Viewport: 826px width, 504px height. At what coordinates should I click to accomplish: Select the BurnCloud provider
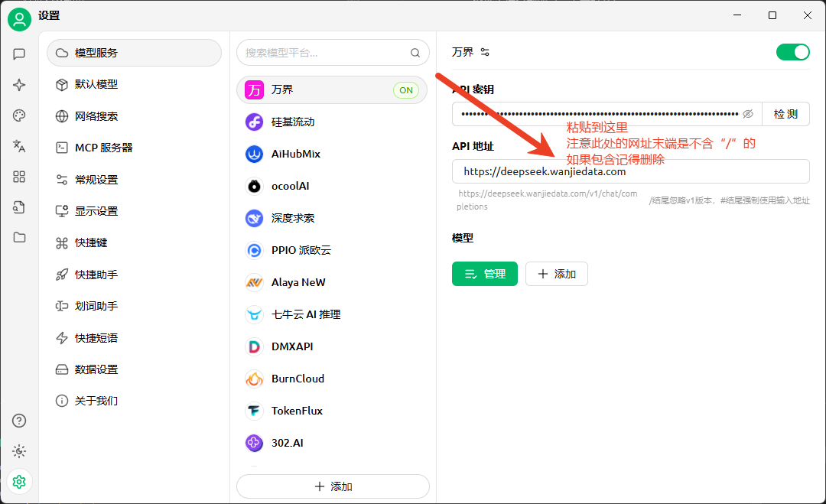(x=332, y=379)
